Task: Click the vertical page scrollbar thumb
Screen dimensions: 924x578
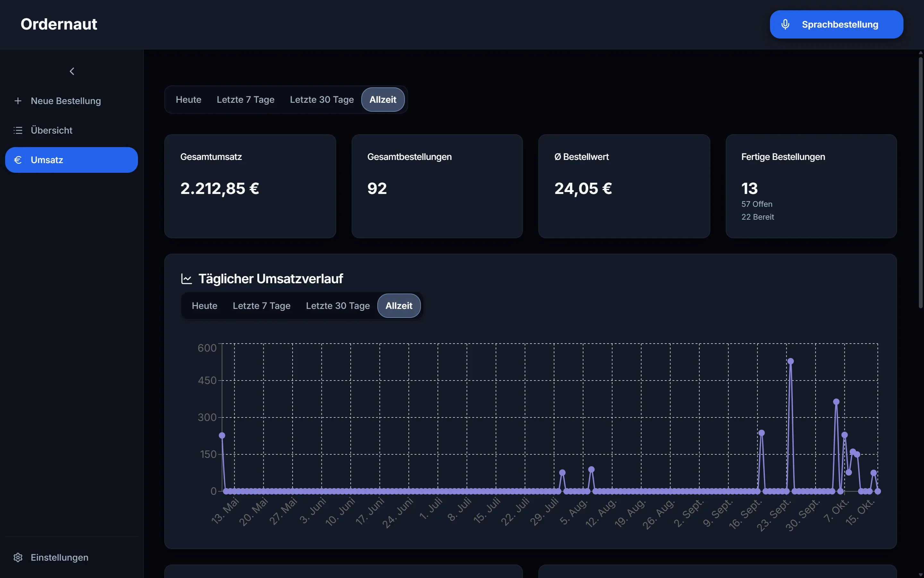Action: click(920, 182)
